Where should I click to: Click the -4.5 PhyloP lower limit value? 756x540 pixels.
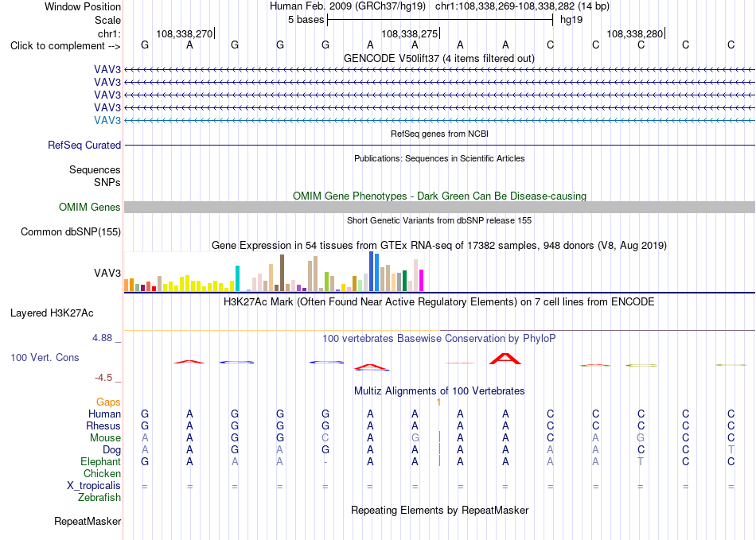[x=103, y=378]
